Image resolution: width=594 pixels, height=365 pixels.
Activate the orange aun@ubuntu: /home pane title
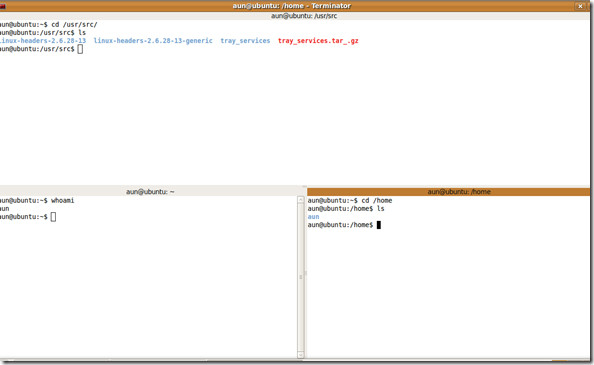tap(449, 192)
